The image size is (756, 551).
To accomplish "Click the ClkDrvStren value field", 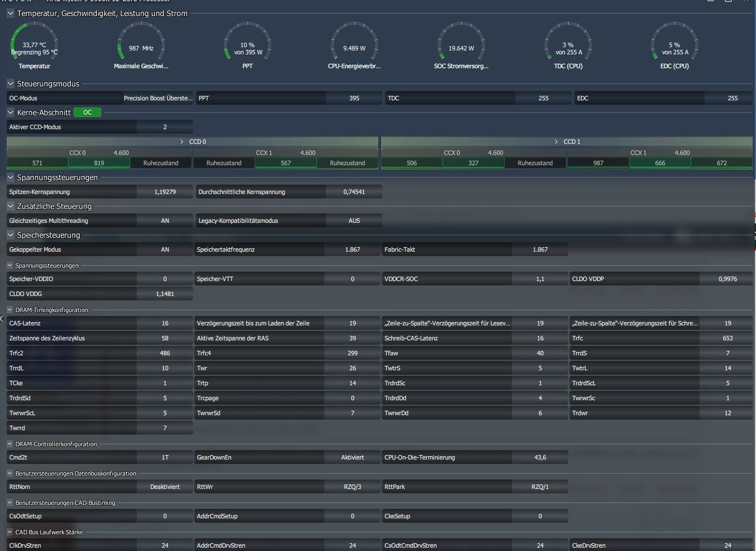I will pyautogui.click(x=165, y=545).
